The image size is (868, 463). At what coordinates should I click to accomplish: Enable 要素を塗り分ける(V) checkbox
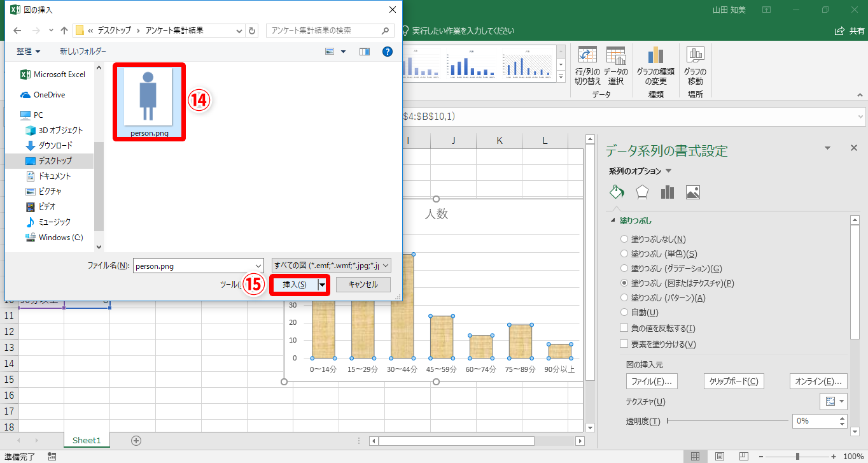(x=624, y=344)
